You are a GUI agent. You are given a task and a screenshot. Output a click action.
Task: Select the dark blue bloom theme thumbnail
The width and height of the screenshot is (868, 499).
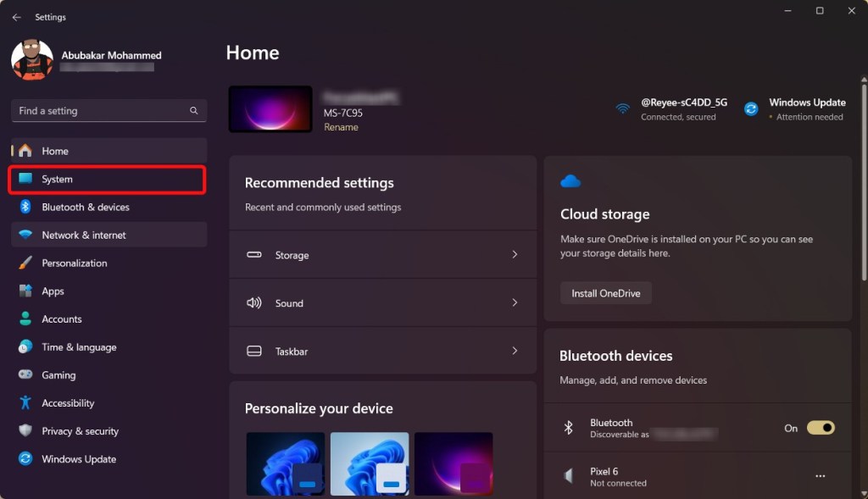[x=286, y=463]
